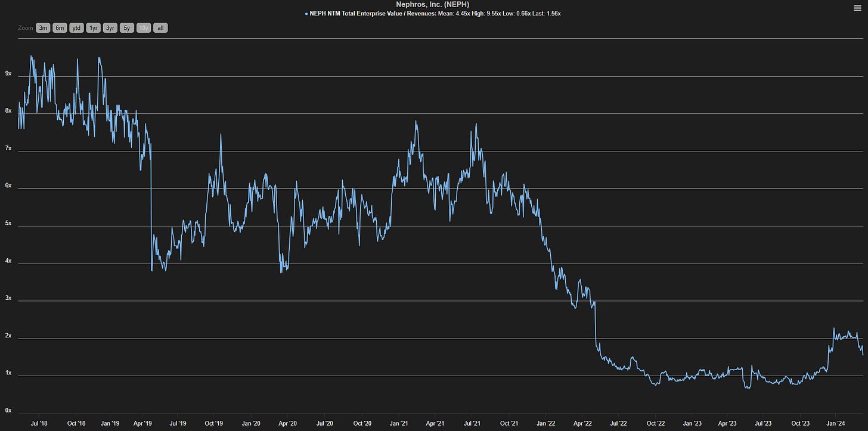Click the Jan '21 x-axis label
Viewport: 868px width, 431px height.
398,423
